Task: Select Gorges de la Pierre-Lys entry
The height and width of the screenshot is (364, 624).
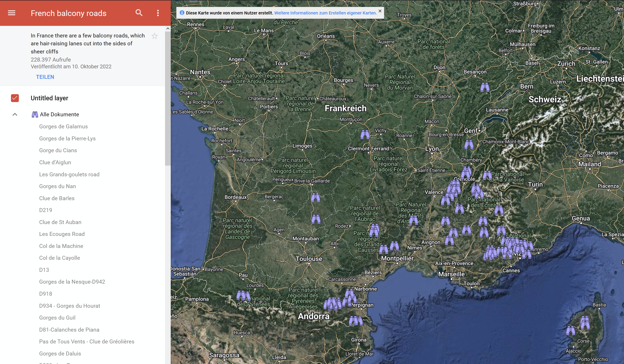Action: click(x=67, y=139)
